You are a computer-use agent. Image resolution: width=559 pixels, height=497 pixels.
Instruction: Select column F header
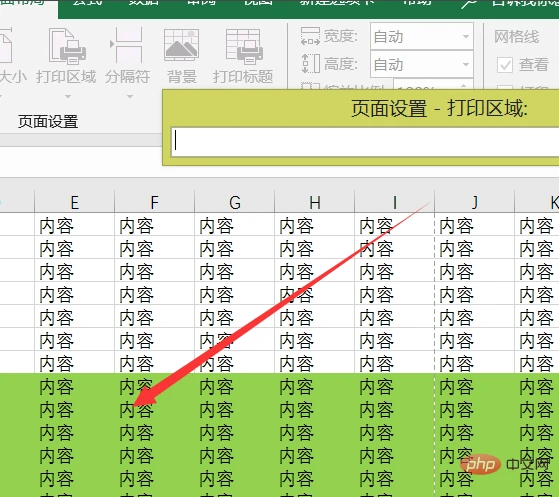coord(154,202)
